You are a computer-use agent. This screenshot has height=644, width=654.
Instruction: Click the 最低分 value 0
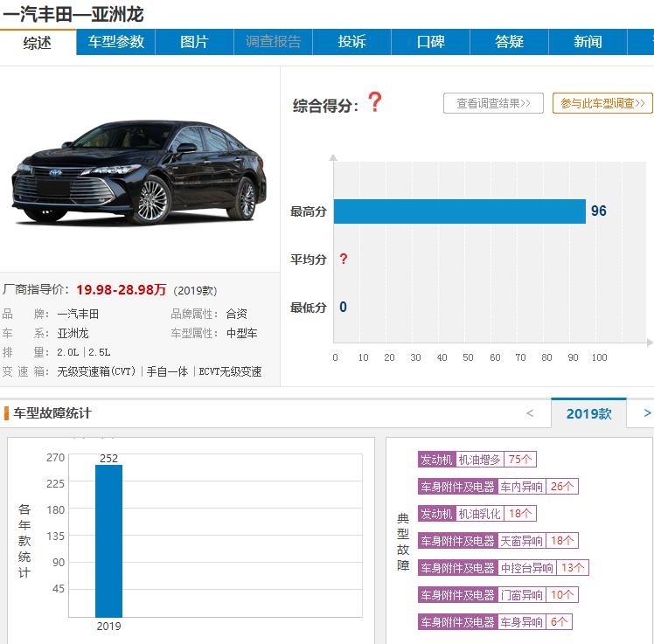(x=343, y=308)
